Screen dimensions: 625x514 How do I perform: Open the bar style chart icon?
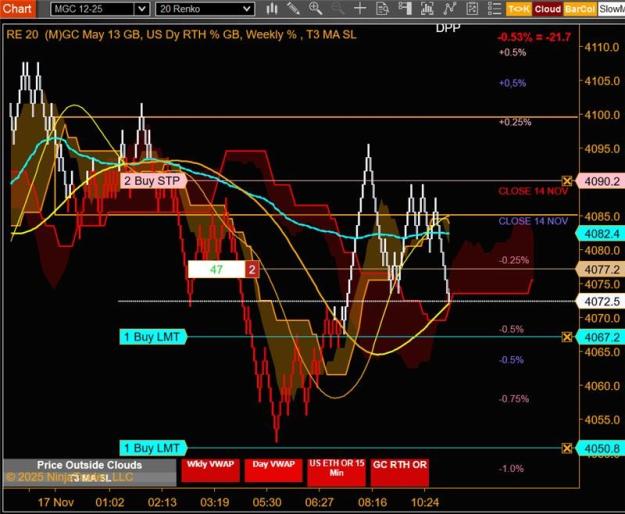click(272, 9)
